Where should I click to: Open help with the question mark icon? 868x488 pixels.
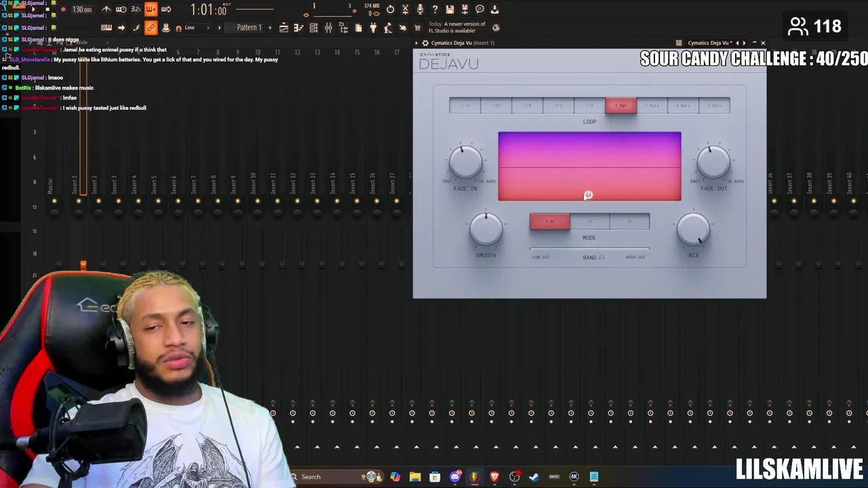tap(435, 9)
